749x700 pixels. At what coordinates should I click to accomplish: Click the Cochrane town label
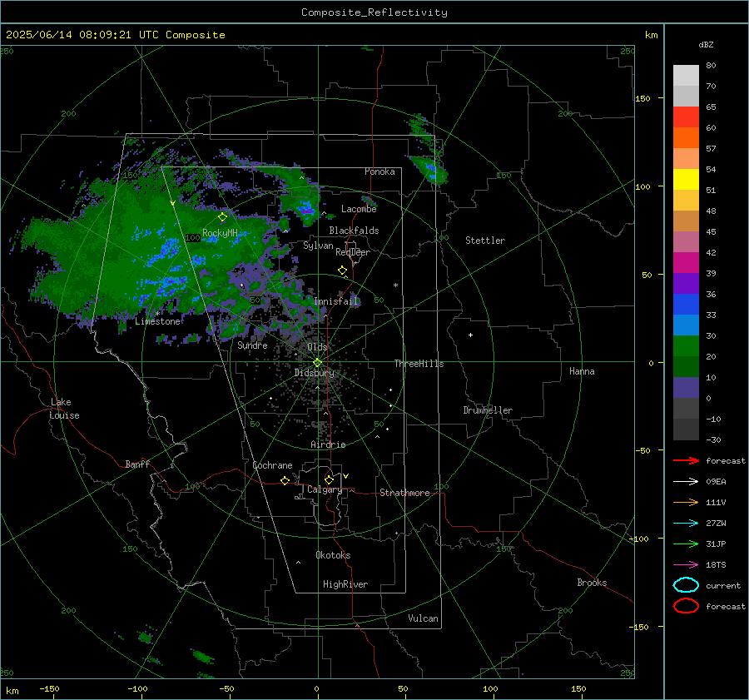click(272, 465)
